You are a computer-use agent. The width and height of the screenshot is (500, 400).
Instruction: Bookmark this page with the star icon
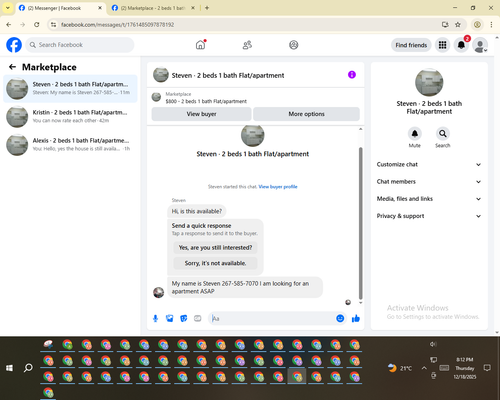coord(458,25)
